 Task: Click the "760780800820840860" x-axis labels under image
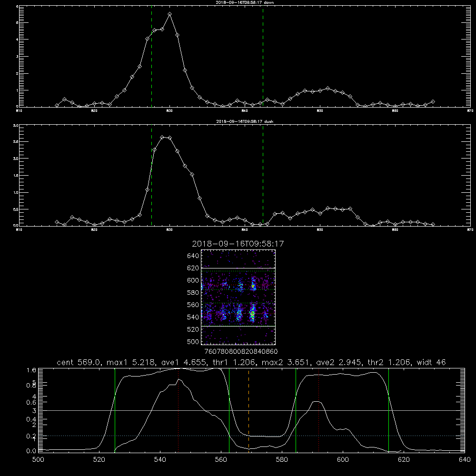click(241, 351)
